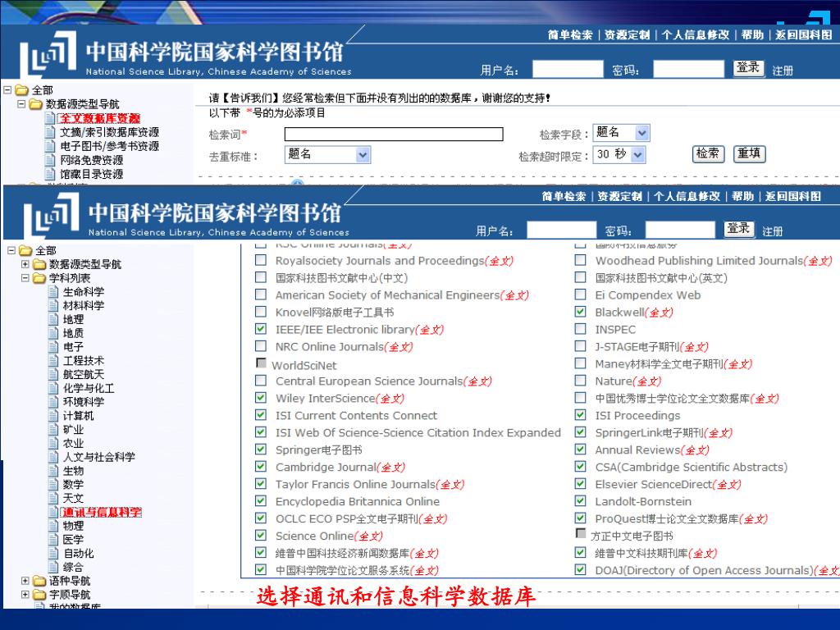Expand the collapsed 数据源类型导航 node

point(25,264)
